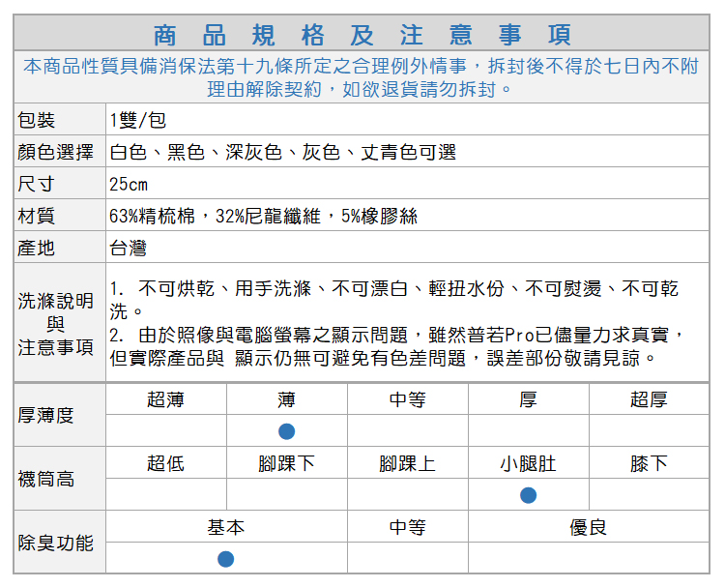The image size is (725, 588).
Task: Click the 洗滌說明與注意事項 row header
Action: pos(56,323)
